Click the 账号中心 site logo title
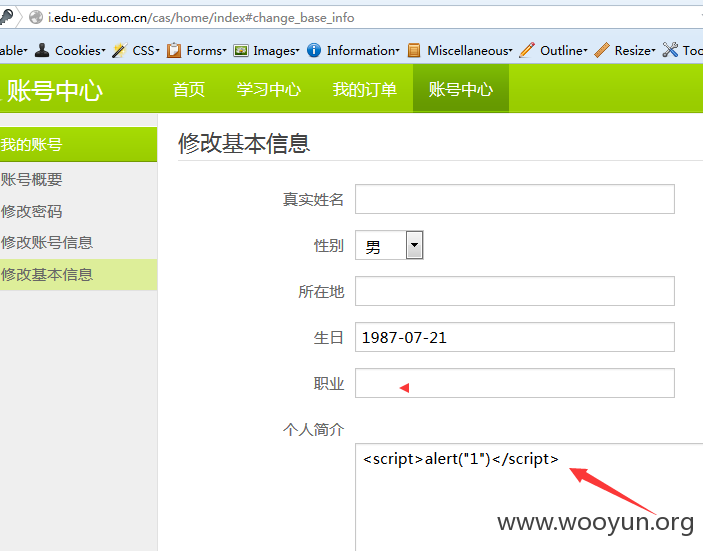The height and width of the screenshot is (551, 703). coord(54,91)
